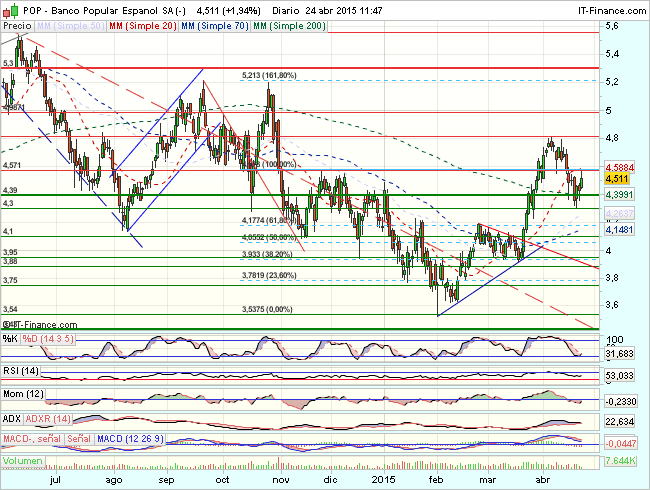Image resolution: width=650 pixels, height=490 pixels.
Task: Click the candlestick chart icon beside POP title
Action: [x=11, y=10]
